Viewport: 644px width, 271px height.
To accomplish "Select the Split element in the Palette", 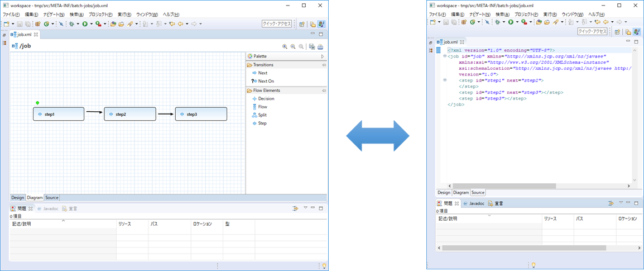I will pos(262,115).
